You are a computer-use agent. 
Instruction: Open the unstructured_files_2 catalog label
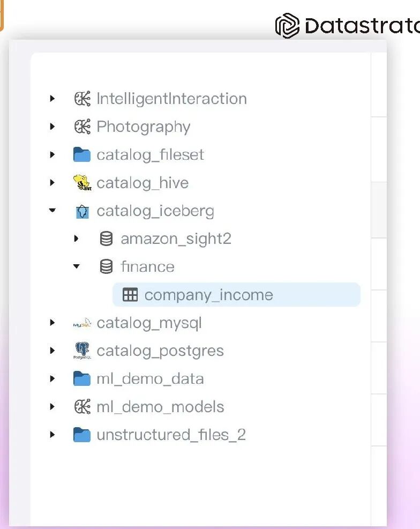[x=171, y=435]
